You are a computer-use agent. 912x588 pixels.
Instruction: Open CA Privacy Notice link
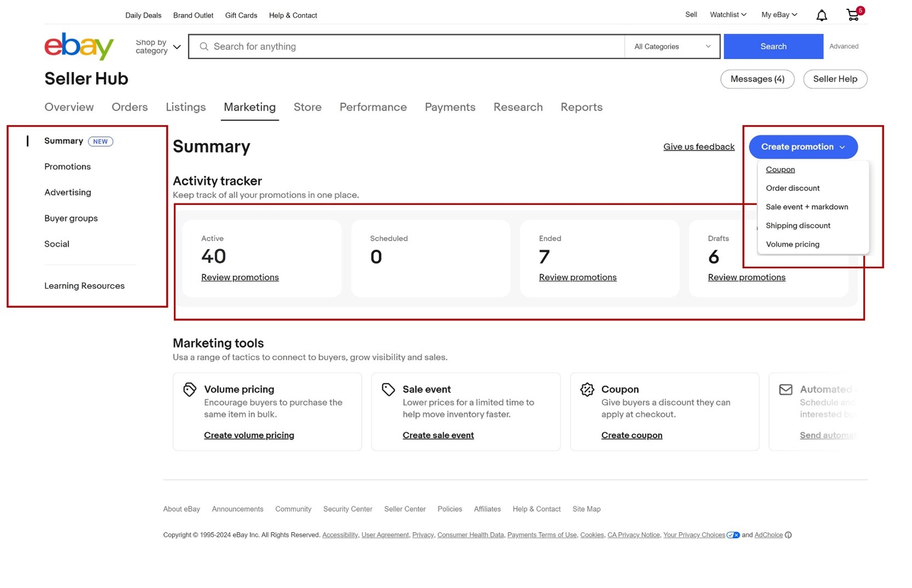pos(634,535)
